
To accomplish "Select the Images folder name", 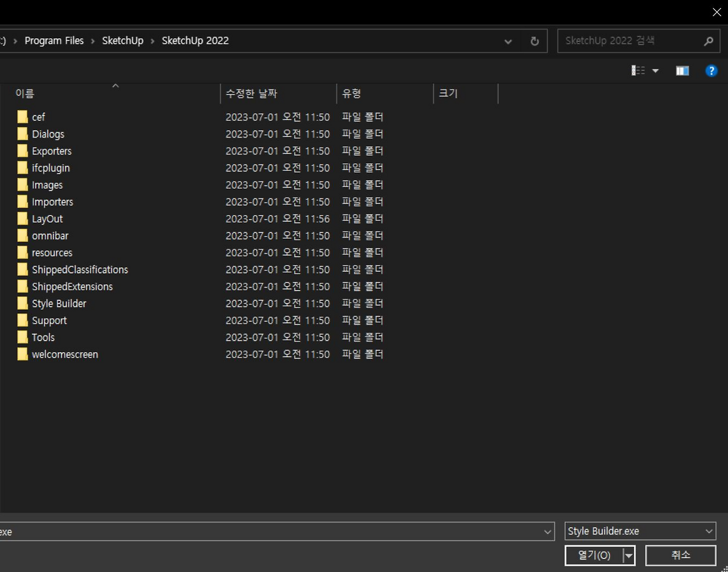I will 47,185.
